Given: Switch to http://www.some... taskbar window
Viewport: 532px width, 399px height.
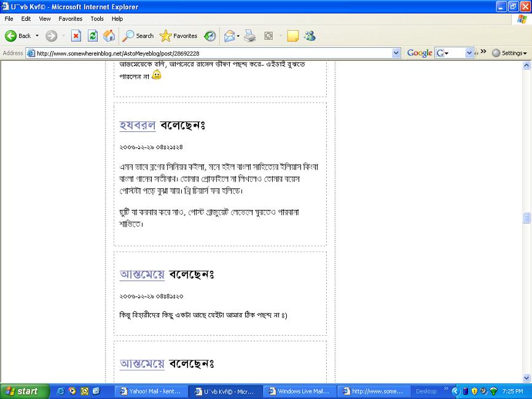Looking at the screenshot, I should tap(374, 391).
